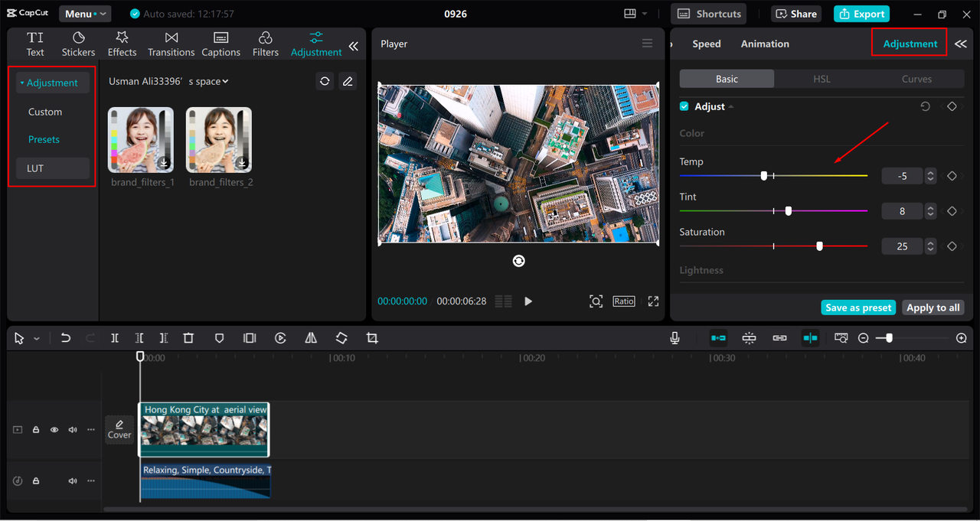Add a keyframe for Temp
This screenshot has width=980, height=521.
tap(952, 176)
